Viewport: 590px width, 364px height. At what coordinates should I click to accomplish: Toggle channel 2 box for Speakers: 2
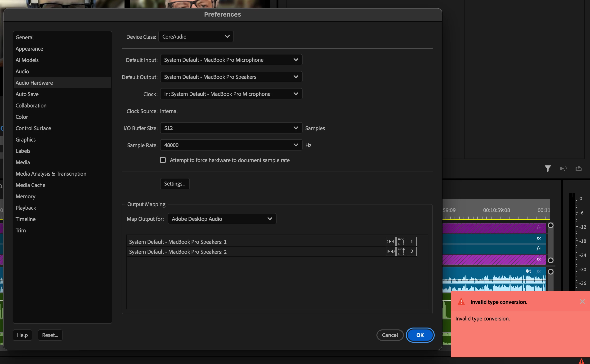click(x=411, y=251)
